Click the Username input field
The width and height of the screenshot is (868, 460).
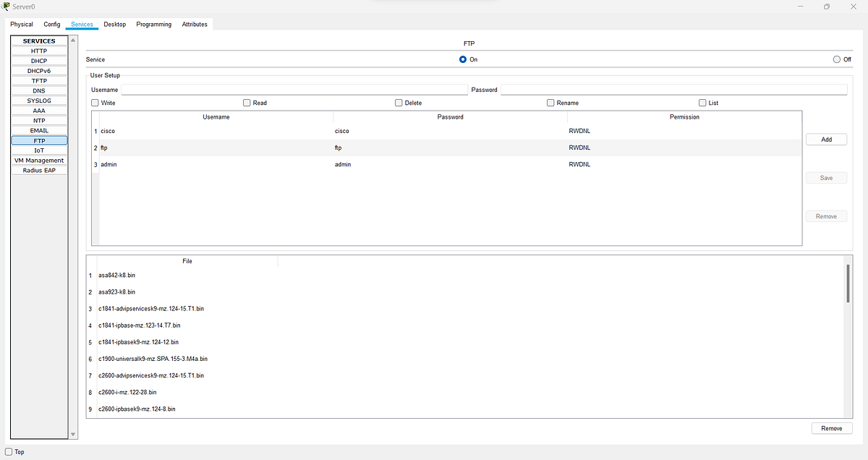click(289, 89)
